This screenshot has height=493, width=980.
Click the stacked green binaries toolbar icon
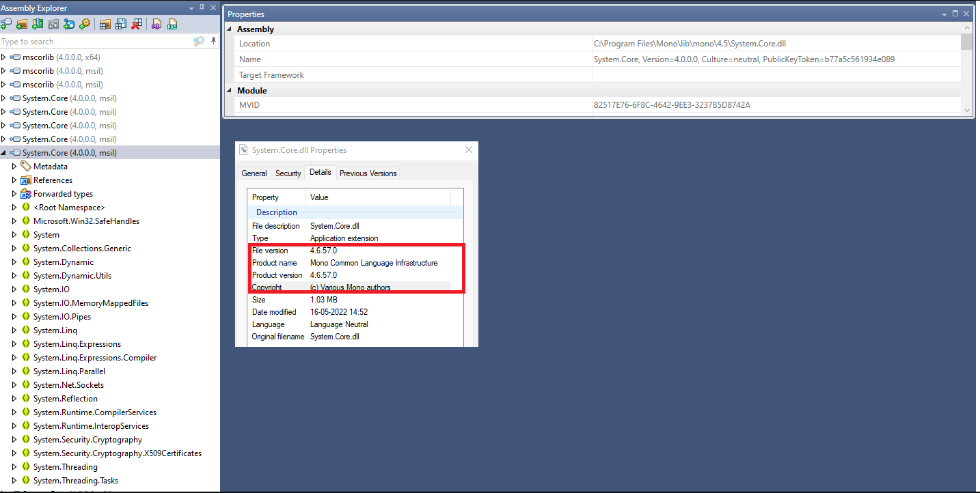(37, 24)
